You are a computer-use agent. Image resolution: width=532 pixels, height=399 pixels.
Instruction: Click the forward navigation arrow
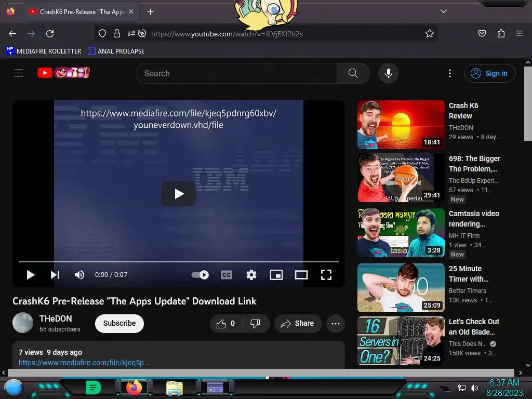31,34
